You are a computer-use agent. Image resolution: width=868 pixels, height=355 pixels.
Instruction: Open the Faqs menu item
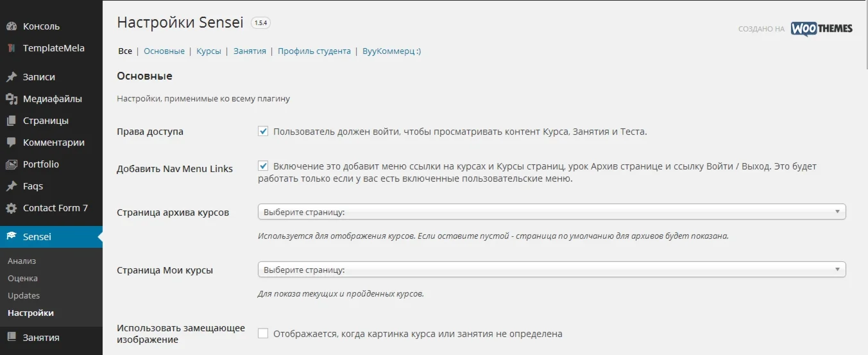tap(33, 186)
